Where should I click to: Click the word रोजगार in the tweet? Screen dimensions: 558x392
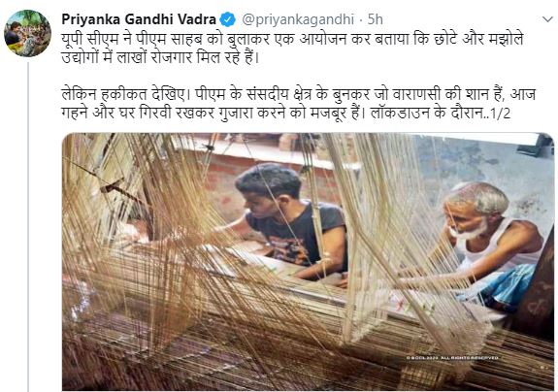pos(172,57)
